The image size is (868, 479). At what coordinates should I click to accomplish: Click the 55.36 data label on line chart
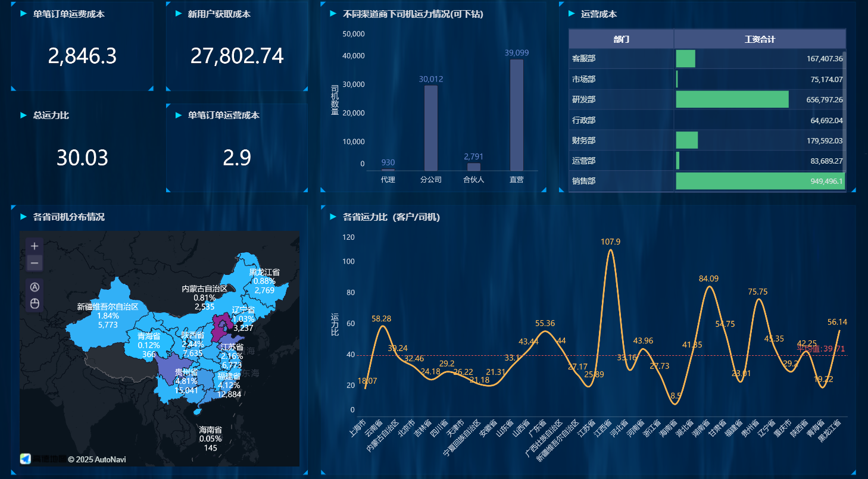[545, 323]
